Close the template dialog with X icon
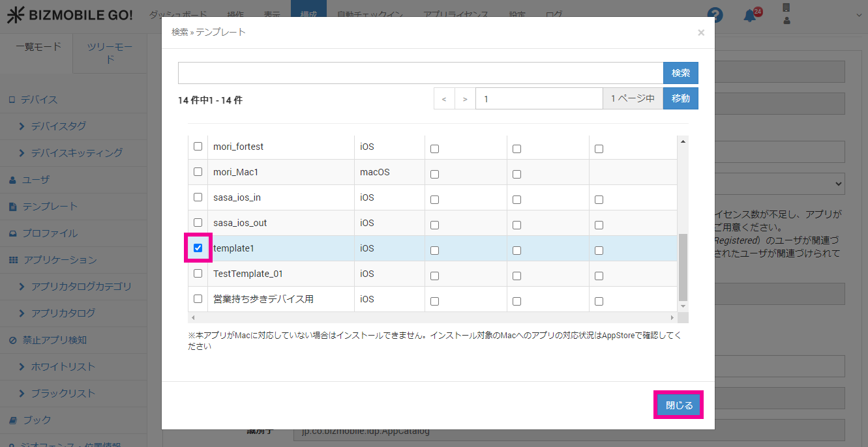Image resolution: width=868 pixels, height=447 pixels. [x=701, y=33]
